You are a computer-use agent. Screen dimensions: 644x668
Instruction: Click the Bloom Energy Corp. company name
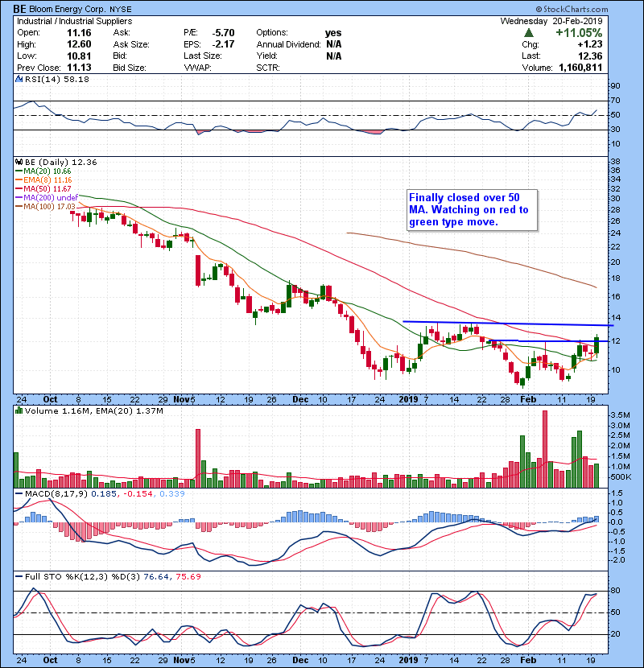click(67, 10)
